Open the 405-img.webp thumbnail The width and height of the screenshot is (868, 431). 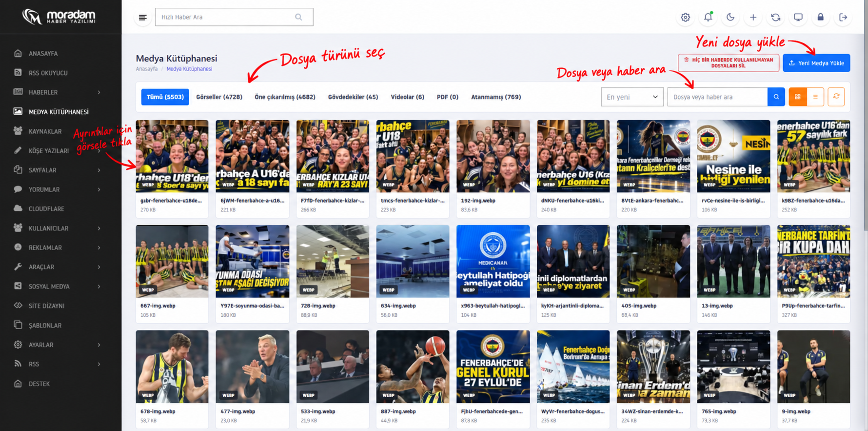(653, 261)
